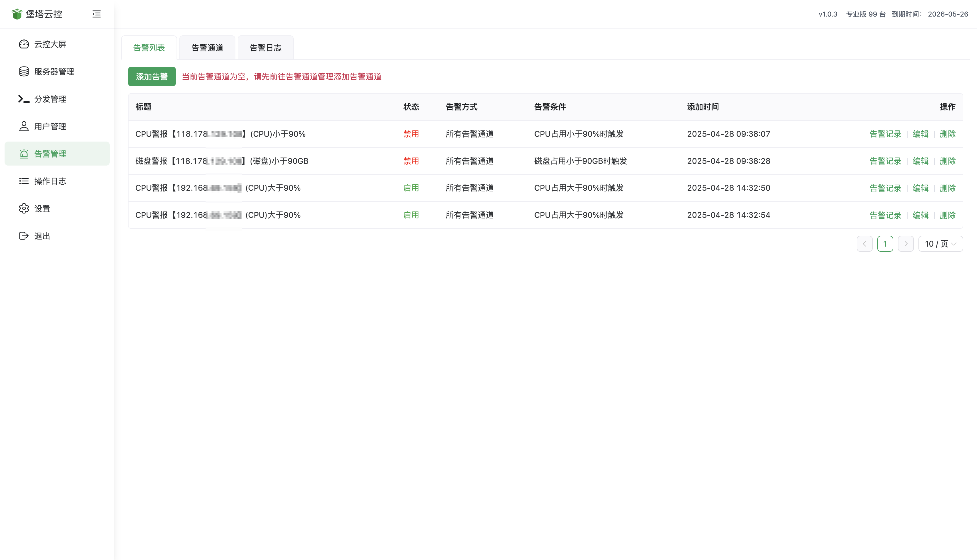
Task: Expand the 10 / 页 page size dropdown
Action: 940,244
